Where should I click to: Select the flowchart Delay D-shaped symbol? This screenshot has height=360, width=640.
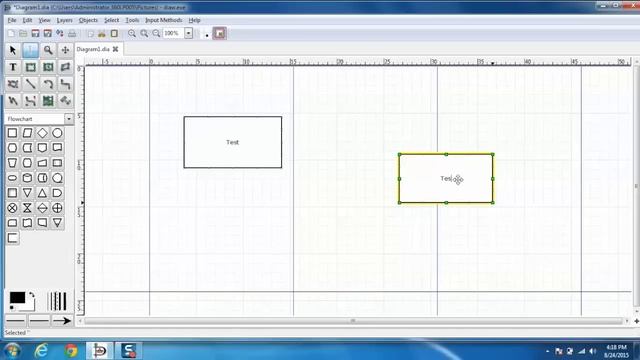tap(58, 193)
